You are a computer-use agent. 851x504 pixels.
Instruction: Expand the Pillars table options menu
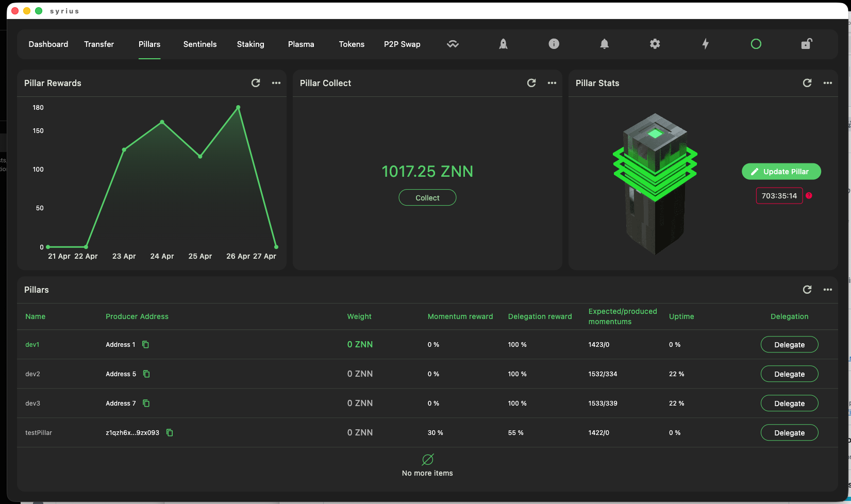(828, 290)
